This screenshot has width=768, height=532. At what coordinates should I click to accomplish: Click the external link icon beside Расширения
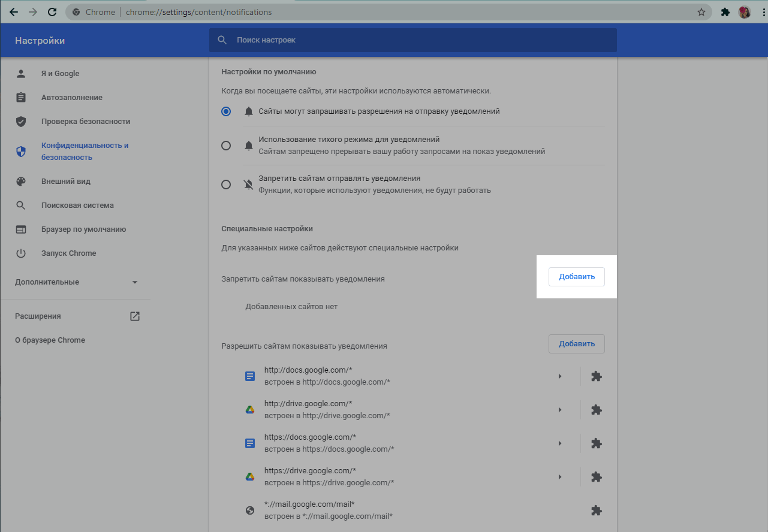point(135,316)
